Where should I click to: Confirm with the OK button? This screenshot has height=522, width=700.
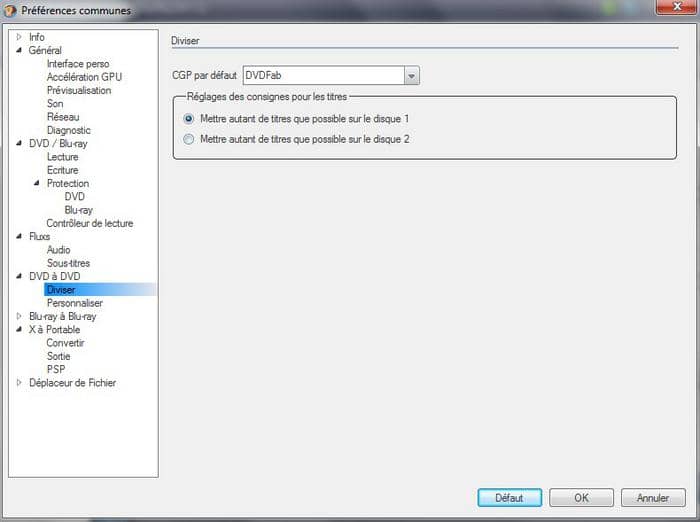tap(581, 497)
